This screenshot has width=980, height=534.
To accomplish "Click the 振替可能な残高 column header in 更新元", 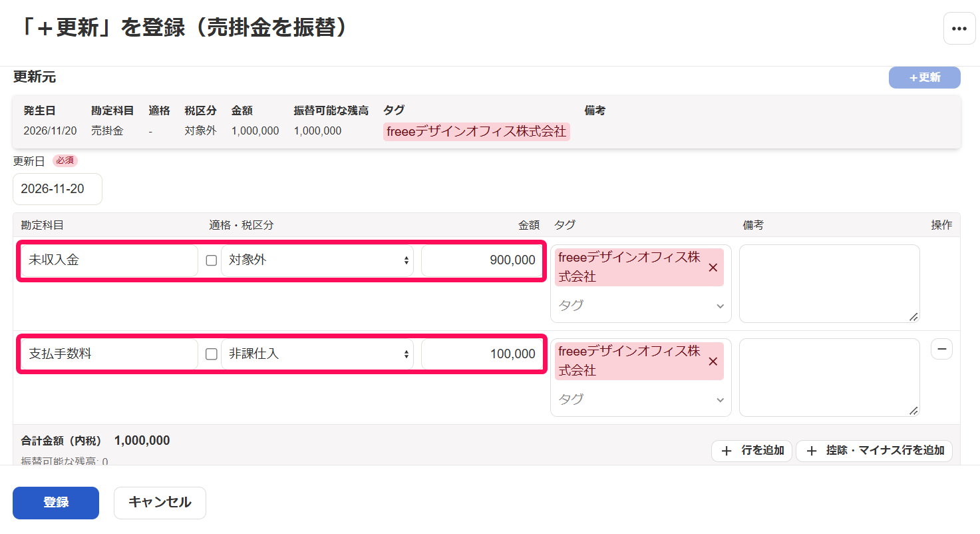I will tap(331, 111).
